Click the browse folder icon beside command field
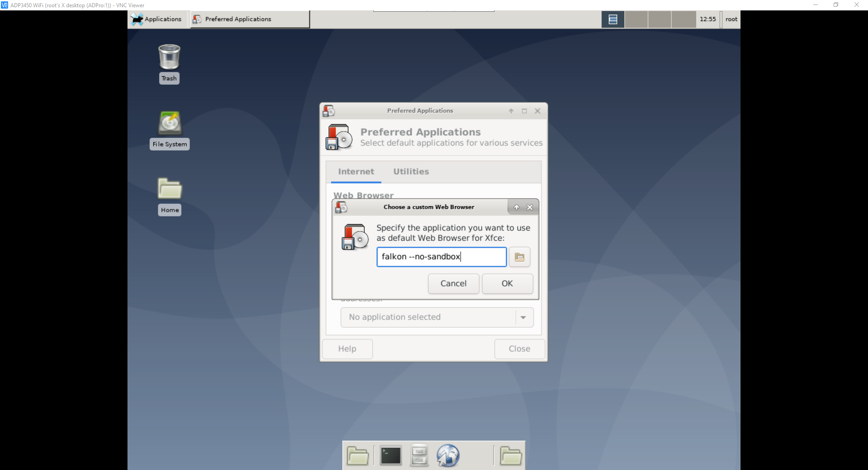 tap(519, 257)
